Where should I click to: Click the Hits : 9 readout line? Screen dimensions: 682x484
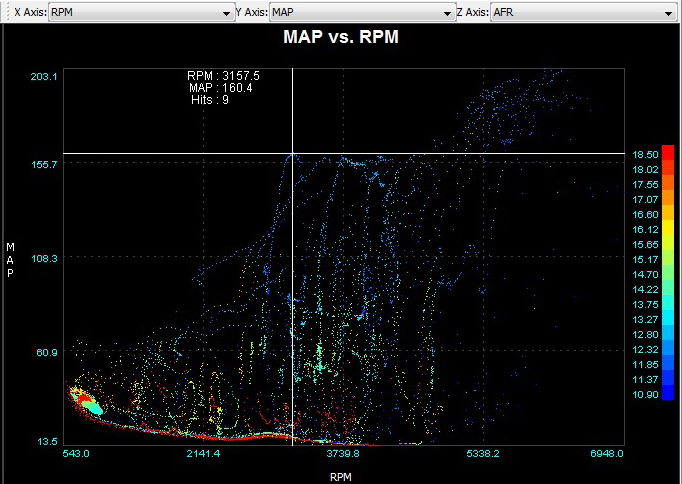pos(210,100)
